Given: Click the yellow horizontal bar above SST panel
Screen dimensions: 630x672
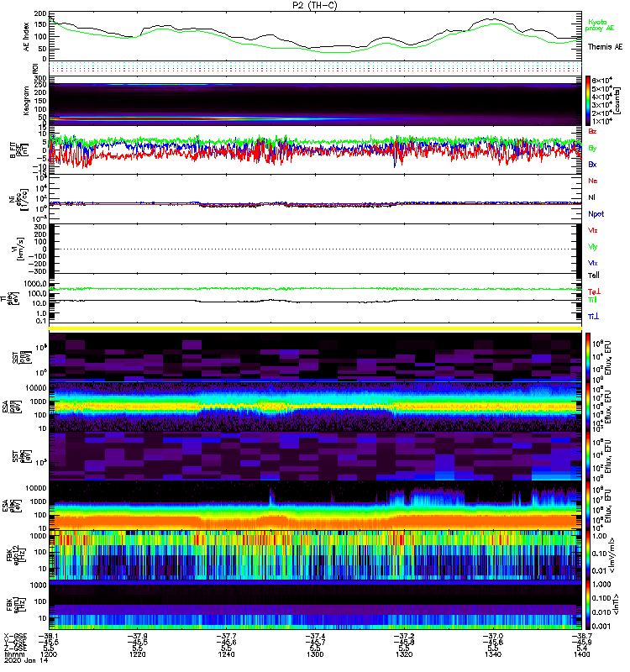Looking at the screenshot, I should [315, 328].
